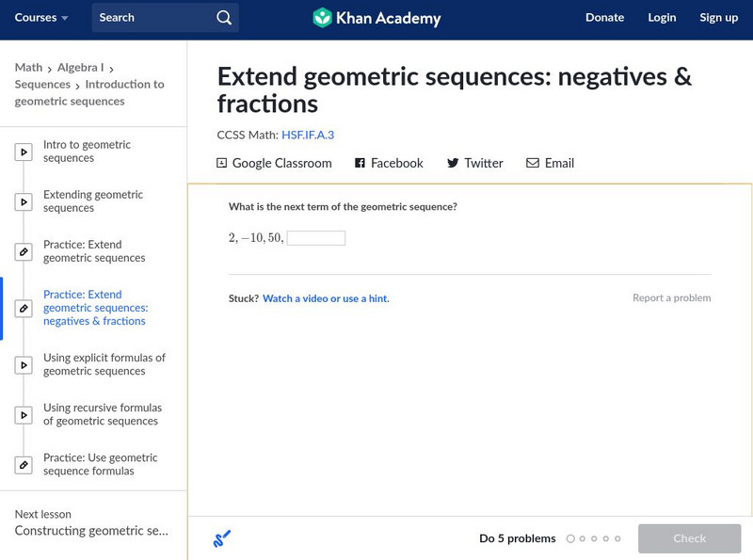
Task: Click the search magnifier icon
Action: [x=223, y=18]
